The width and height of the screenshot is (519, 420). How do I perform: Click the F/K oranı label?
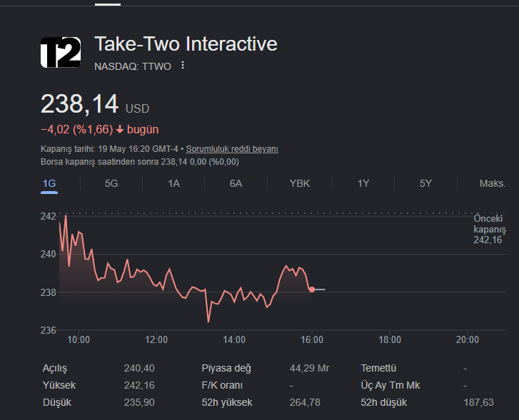(222, 385)
